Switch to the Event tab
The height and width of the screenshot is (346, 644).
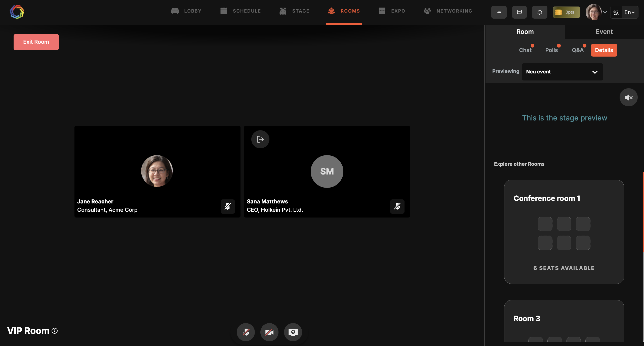(x=604, y=32)
